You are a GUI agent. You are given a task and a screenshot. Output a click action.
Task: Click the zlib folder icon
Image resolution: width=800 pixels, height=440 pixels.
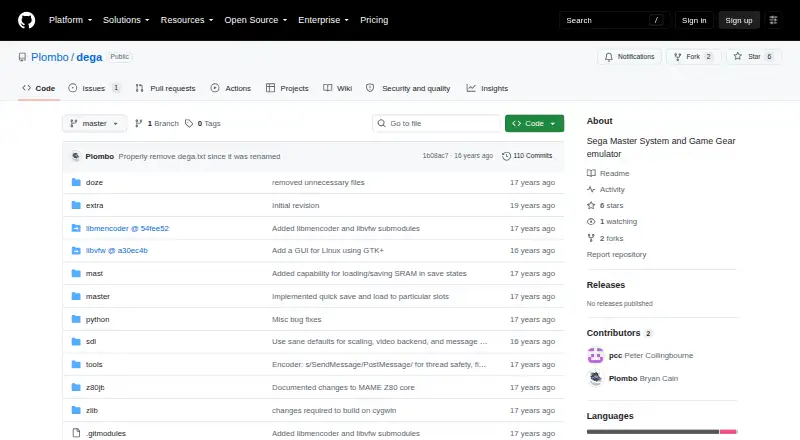tap(76, 410)
